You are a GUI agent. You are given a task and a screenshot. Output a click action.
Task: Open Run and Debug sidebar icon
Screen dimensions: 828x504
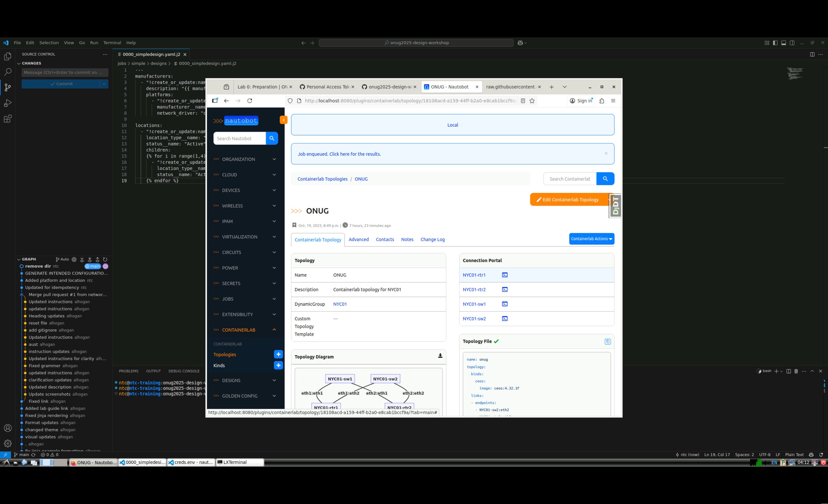pos(7,103)
